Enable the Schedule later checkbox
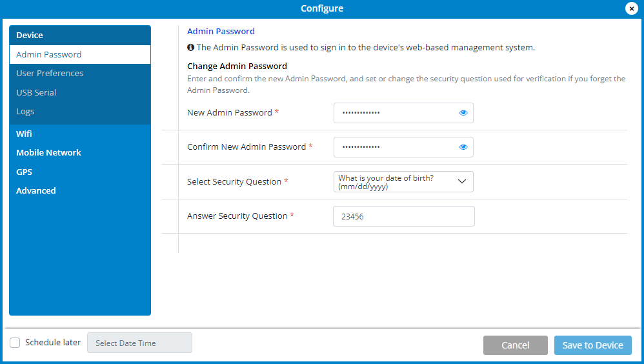The image size is (644, 364). [x=15, y=343]
